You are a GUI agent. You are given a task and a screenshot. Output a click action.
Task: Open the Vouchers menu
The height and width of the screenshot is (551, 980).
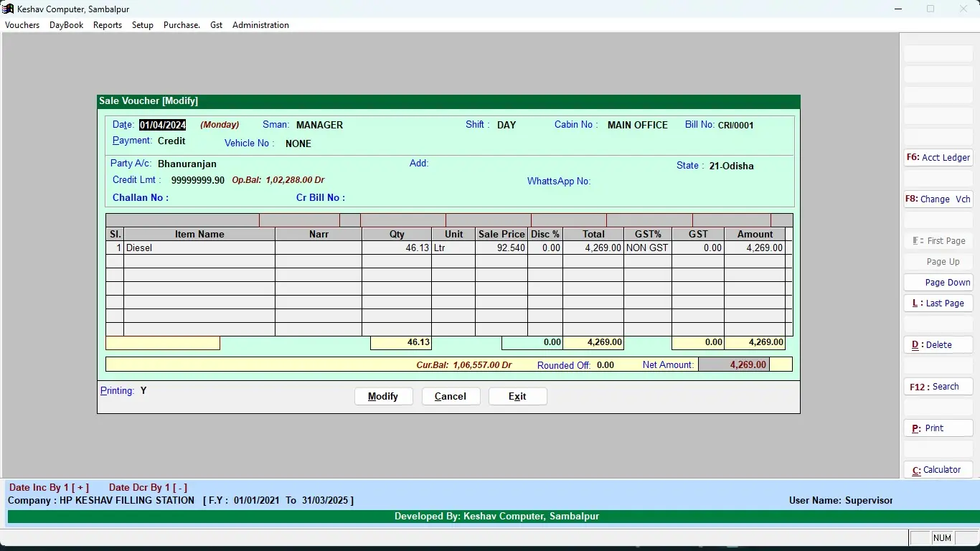click(x=22, y=25)
